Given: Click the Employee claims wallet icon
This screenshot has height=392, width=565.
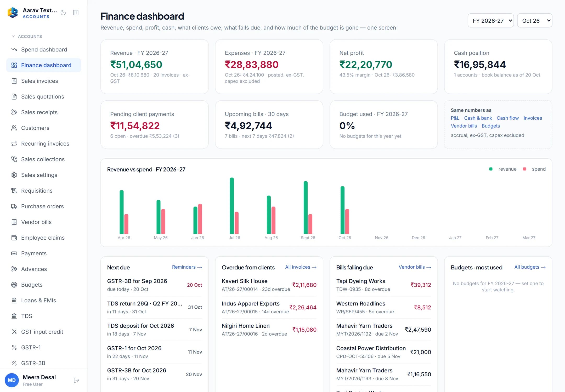Looking at the screenshot, I should [x=14, y=238].
